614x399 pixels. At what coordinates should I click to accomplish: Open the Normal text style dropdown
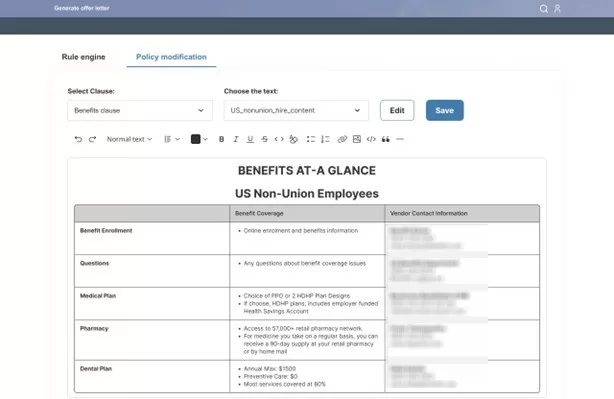pos(129,139)
